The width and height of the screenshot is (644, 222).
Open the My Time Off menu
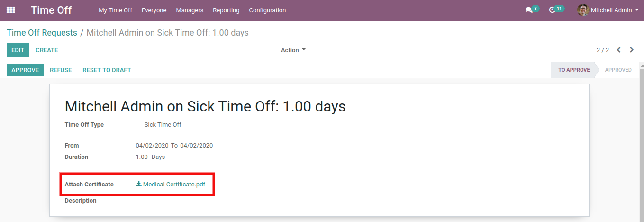(115, 10)
